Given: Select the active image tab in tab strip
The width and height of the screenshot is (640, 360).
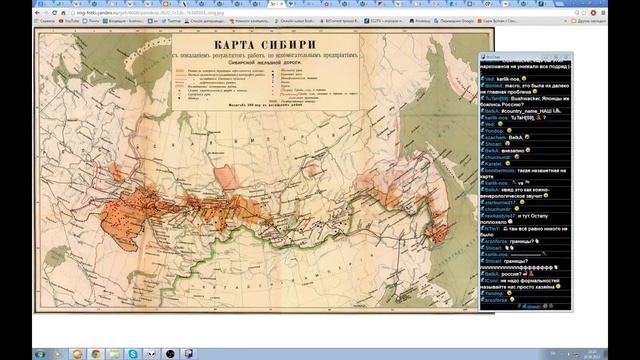Looking at the screenshot, I should [x=277, y=4].
